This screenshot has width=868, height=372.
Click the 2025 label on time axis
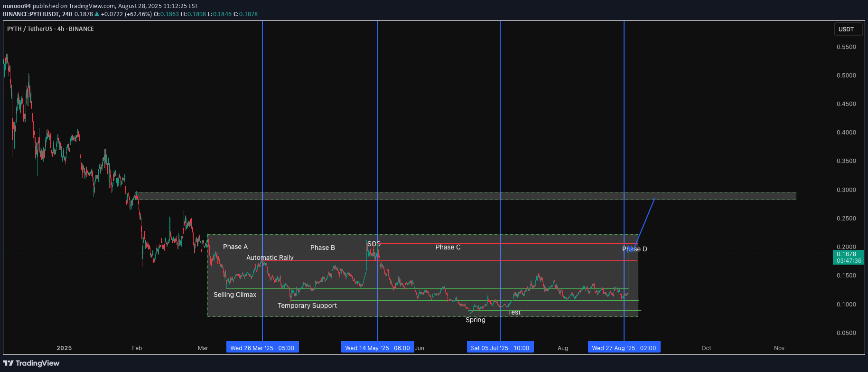[64, 348]
